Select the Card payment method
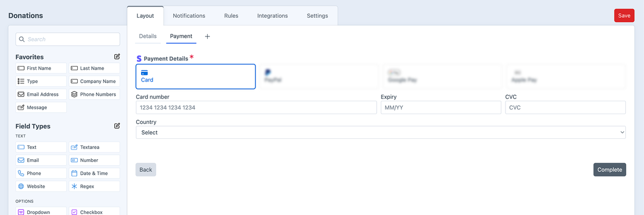The height and width of the screenshot is (215, 644). pyautogui.click(x=195, y=76)
